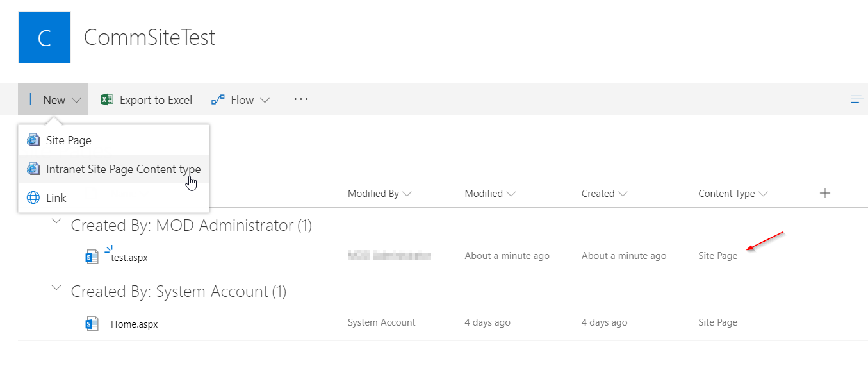Add a column with the plus icon
The image size is (868, 368).
click(825, 193)
